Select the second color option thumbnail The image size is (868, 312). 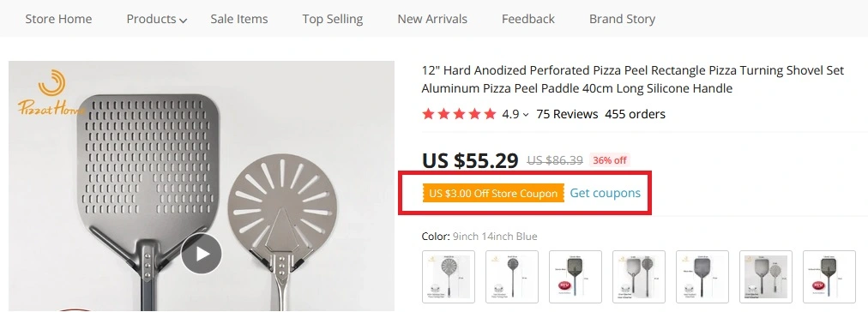512,277
